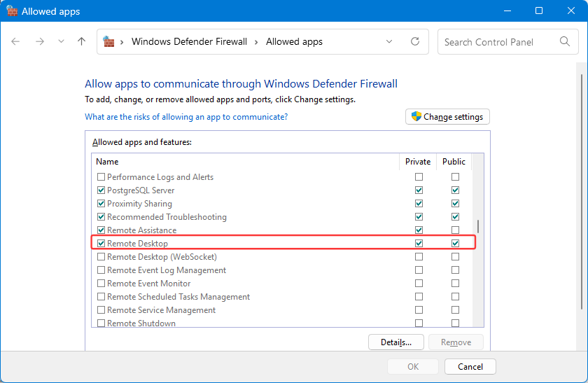Click in the Search Control Panel field

tap(497, 42)
